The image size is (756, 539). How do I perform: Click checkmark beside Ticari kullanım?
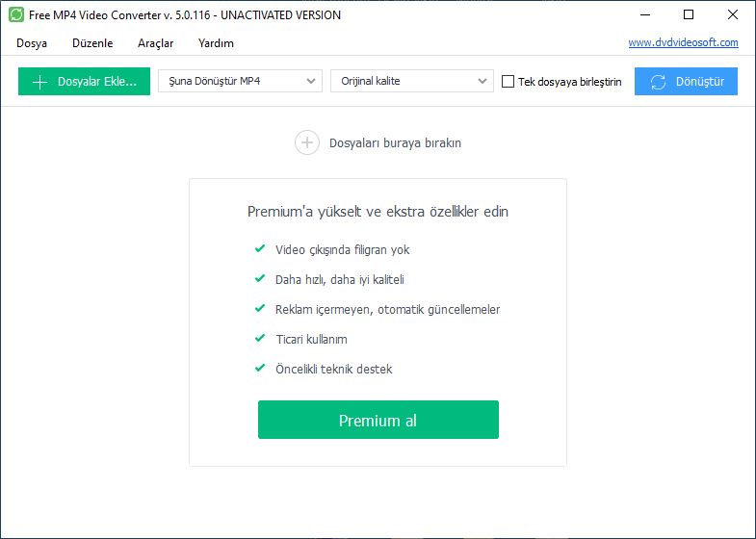260,338
